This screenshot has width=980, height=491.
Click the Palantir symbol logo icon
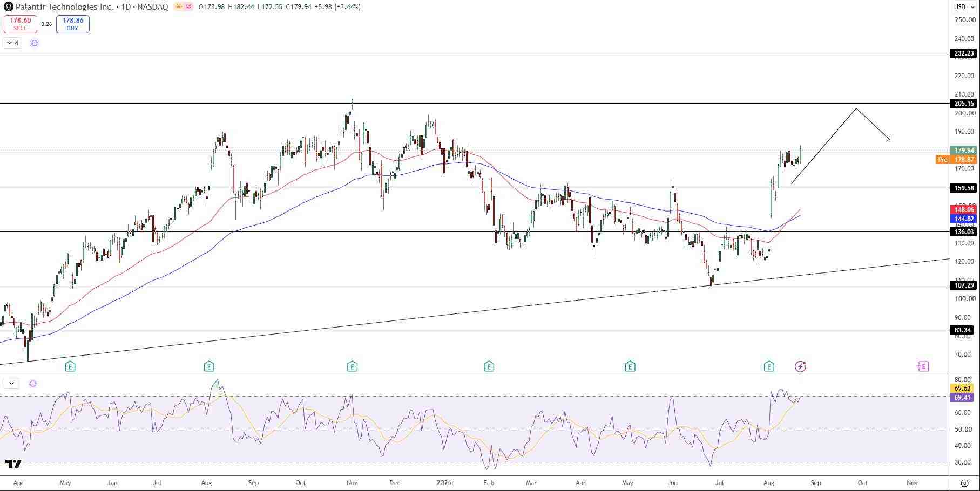point(8,7)
